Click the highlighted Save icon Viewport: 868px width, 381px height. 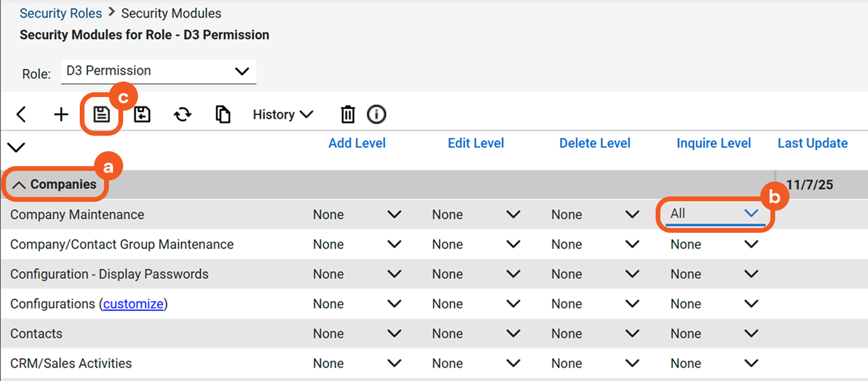point(101,114)
